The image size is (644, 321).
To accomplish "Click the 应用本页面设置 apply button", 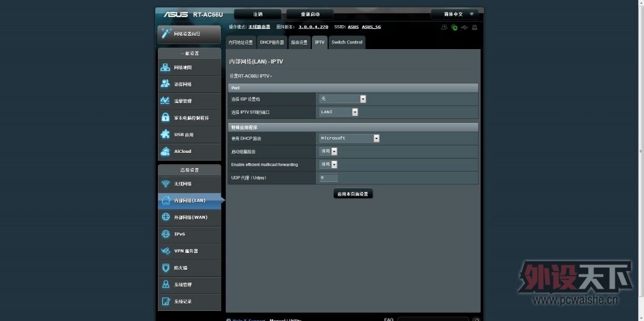I will [x=353, y=194].
